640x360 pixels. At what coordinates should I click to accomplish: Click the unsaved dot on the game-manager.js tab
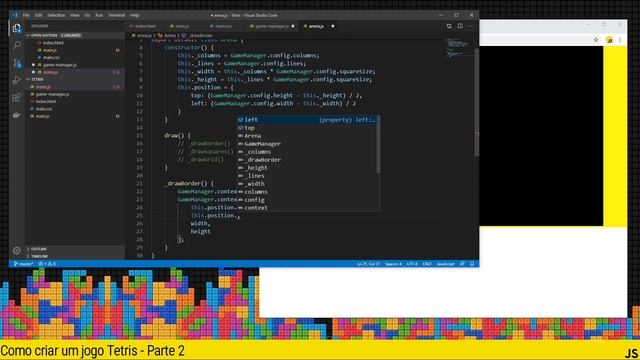[x=293, y=26]
